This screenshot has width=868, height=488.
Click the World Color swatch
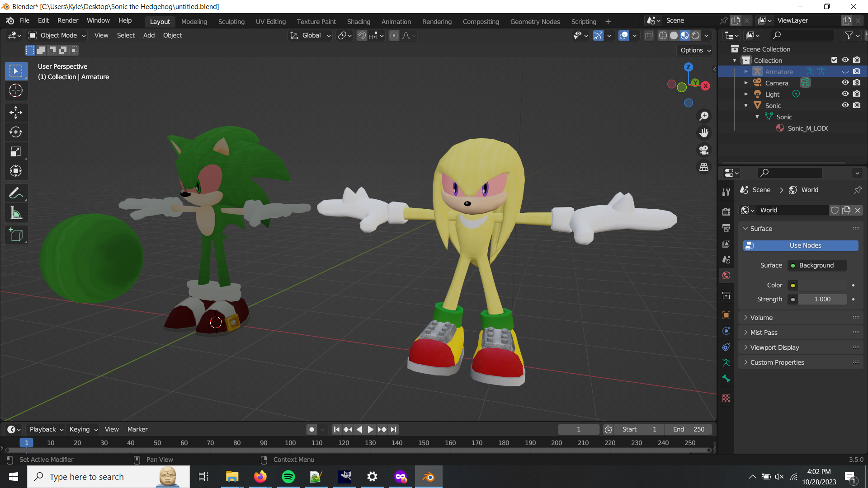[x=822, y=285]
